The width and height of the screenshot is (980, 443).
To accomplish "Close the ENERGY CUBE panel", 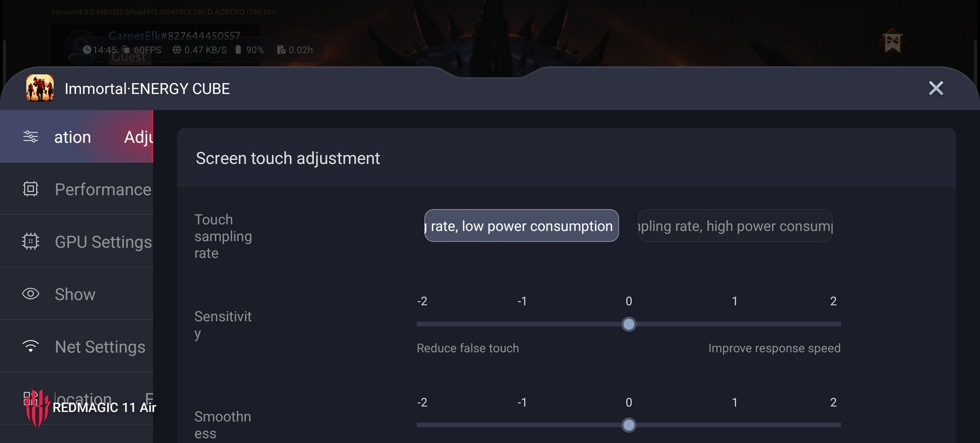I will click(x=936, y=88).
